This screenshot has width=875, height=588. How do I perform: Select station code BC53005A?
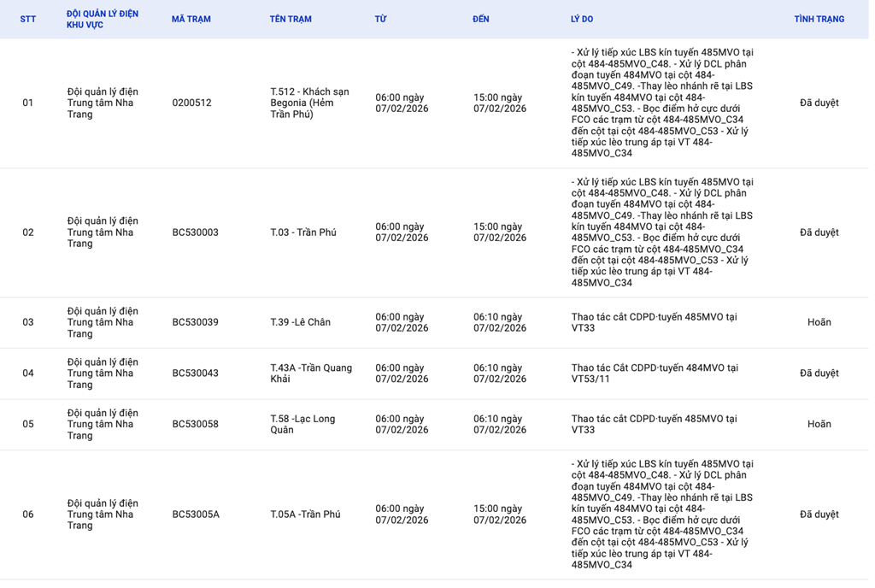[x=196, y=514]
